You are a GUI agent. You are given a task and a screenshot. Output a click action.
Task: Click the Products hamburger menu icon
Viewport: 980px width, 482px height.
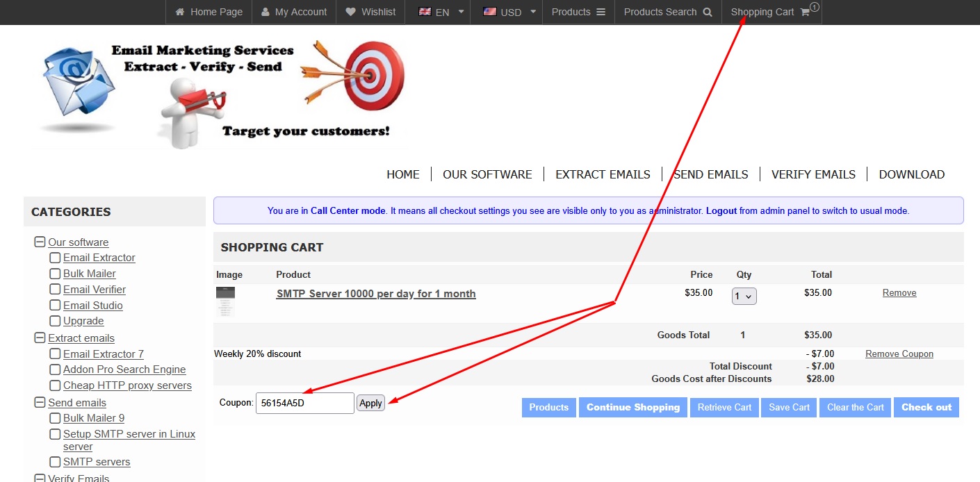pyautogui.click(x=601, y=12)
